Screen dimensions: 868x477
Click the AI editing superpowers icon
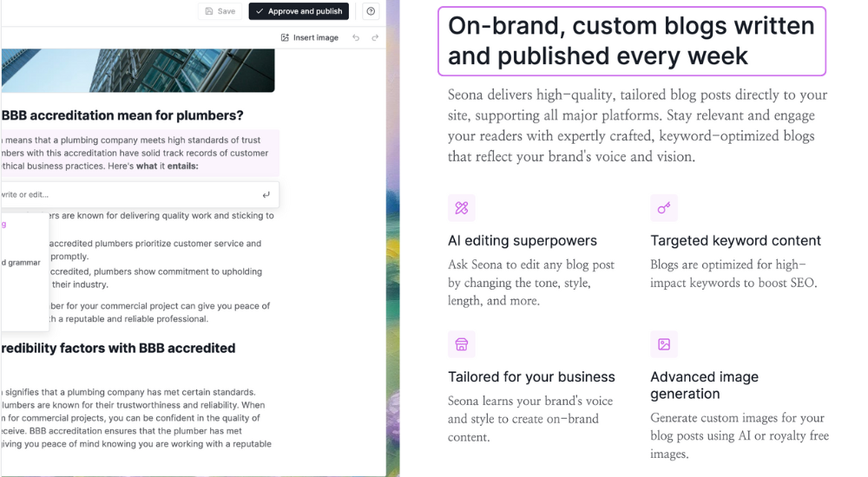point(462,208)
